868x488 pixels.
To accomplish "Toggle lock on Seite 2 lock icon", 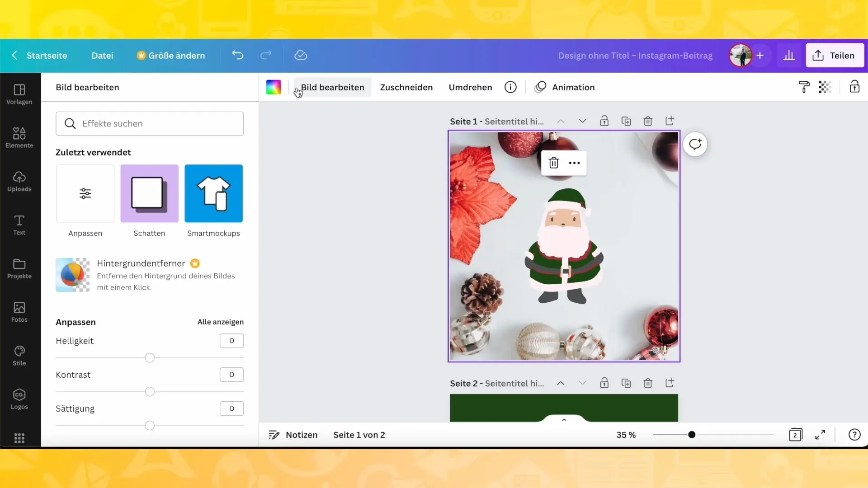I will (x=604, y=383).
